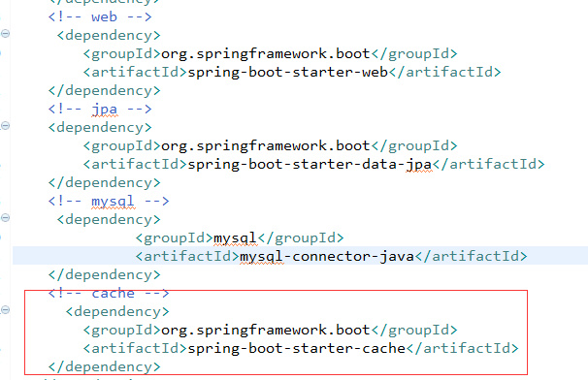Click the '<dependency>' opening tag under mysql comment
Image resolution: width=588 pixels, height=380 pixels.
[x=109, y=220]
